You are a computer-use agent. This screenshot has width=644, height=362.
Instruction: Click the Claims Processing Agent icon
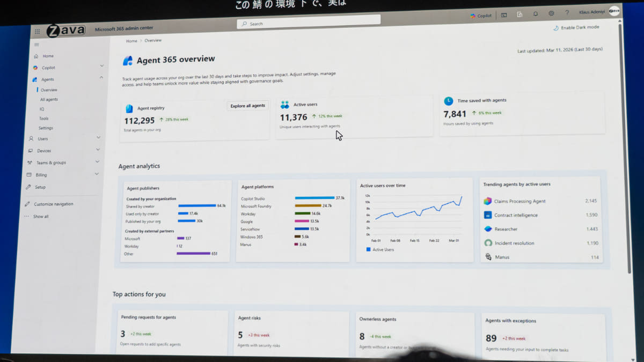click(x=487, y=201)
